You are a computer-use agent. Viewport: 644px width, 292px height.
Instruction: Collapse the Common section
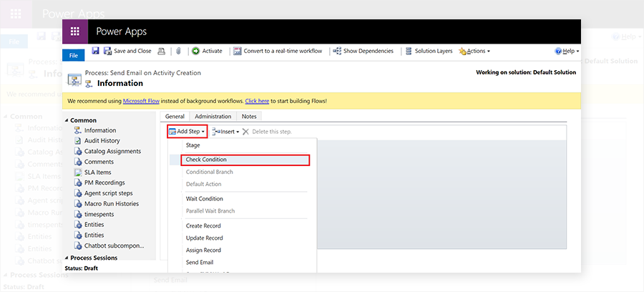[x=67, y=120]
